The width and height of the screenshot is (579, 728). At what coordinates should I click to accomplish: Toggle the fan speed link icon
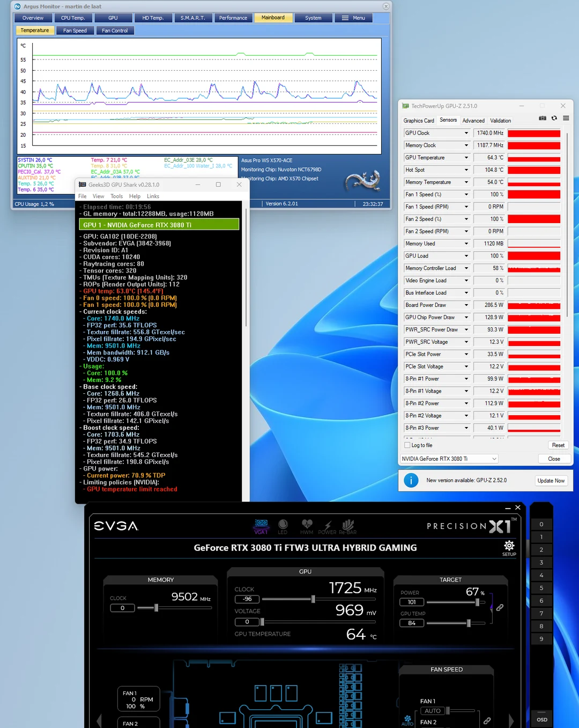click(x=487, y=721)
